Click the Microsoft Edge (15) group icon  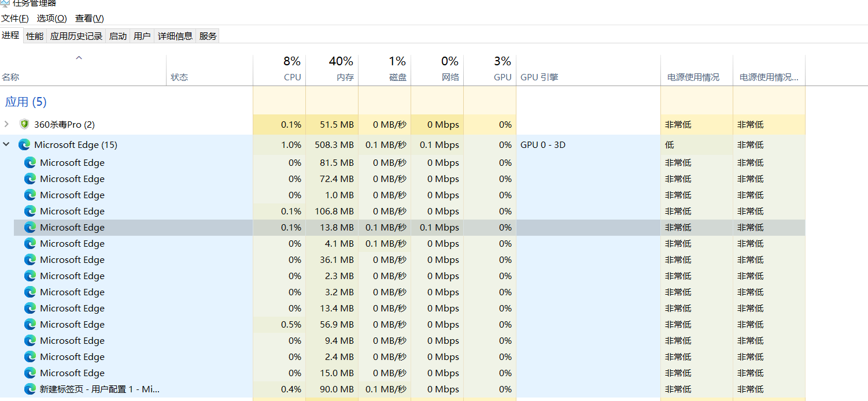tap(24, 145)
